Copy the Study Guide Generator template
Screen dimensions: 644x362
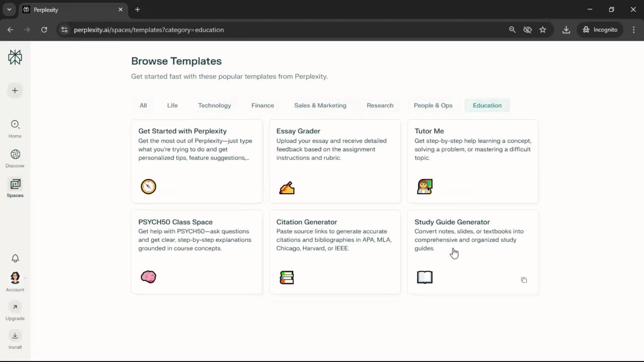point(524,280)
